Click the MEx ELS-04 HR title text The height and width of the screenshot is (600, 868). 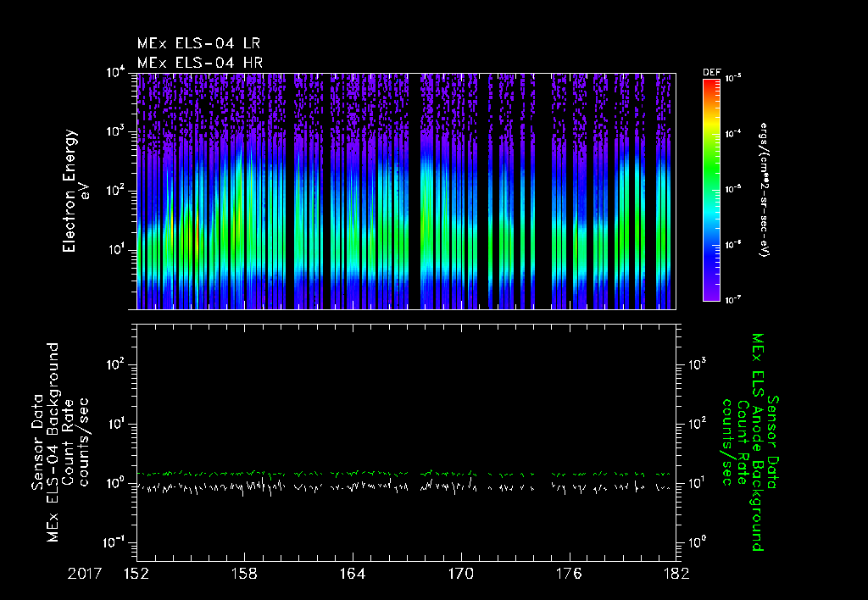point(199,62)
